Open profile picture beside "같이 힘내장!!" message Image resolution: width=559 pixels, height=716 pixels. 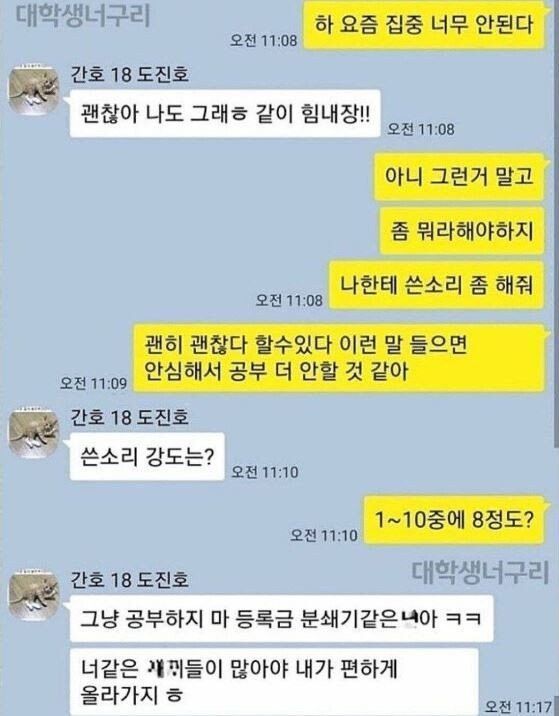point(35,90)
